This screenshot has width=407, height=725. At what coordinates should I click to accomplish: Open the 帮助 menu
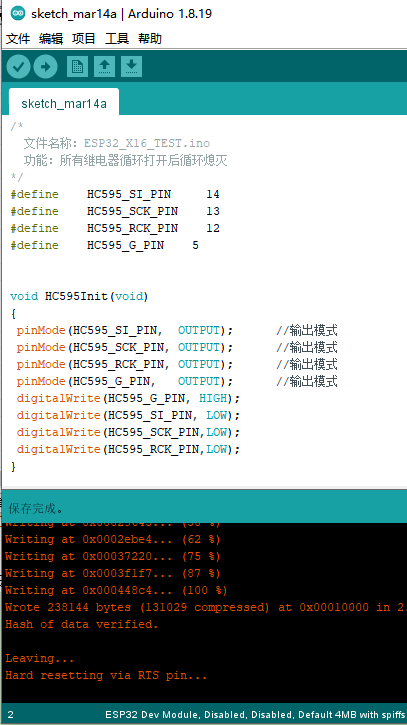click(149, 39)
